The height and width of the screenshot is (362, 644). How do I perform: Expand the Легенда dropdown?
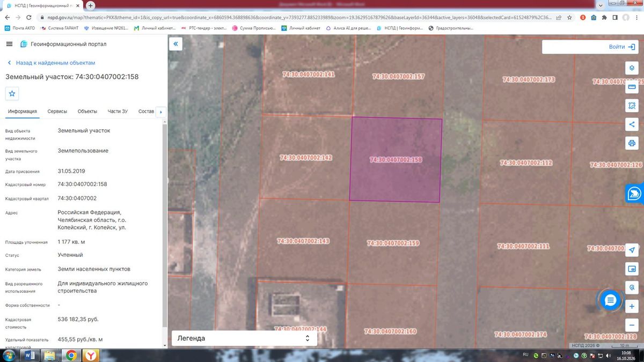click(x=244, y=338)
